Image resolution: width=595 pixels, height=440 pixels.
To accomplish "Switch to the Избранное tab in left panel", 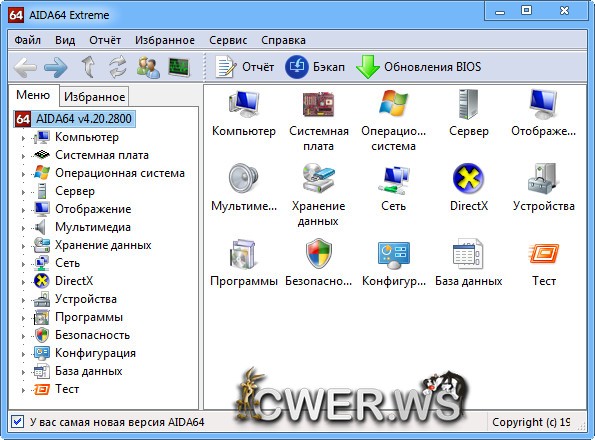I will [x=94, y=97].
